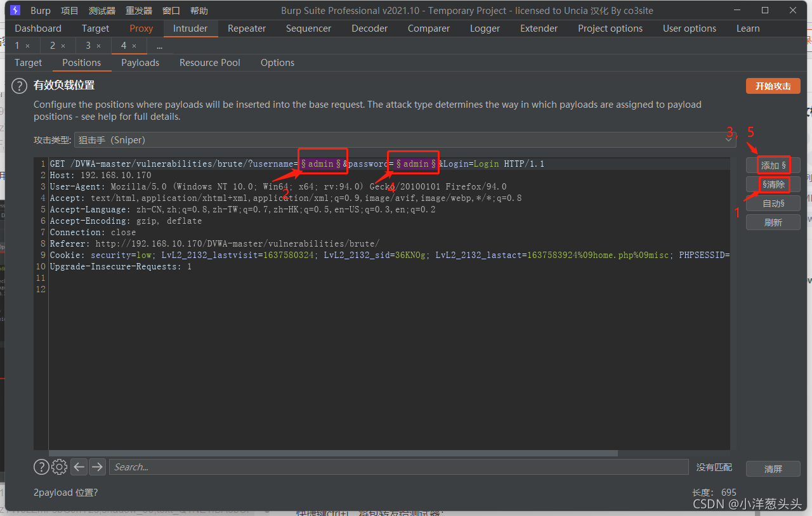
Task: Click the Connection: close line
Action: tap(93, 232)
